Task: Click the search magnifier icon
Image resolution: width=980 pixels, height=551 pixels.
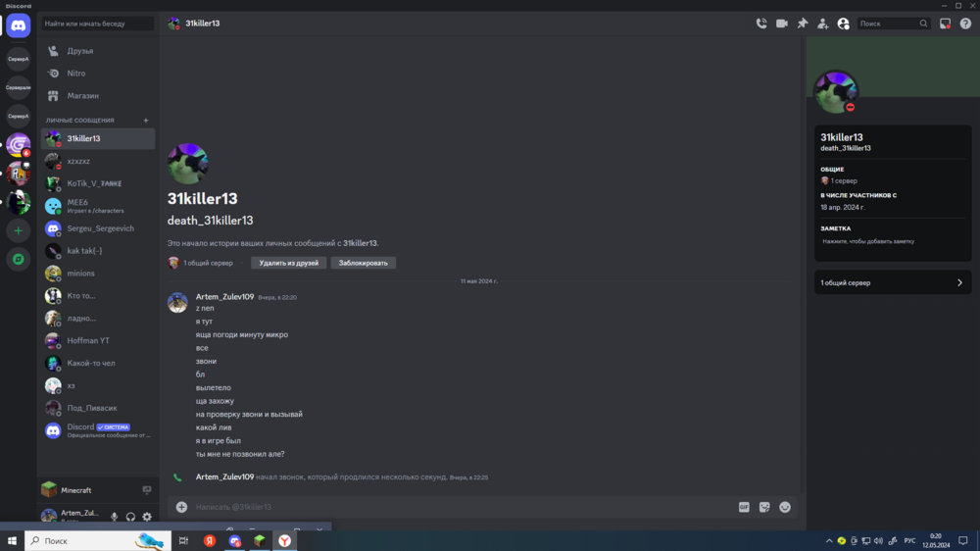Action: [x=923, y=24]
